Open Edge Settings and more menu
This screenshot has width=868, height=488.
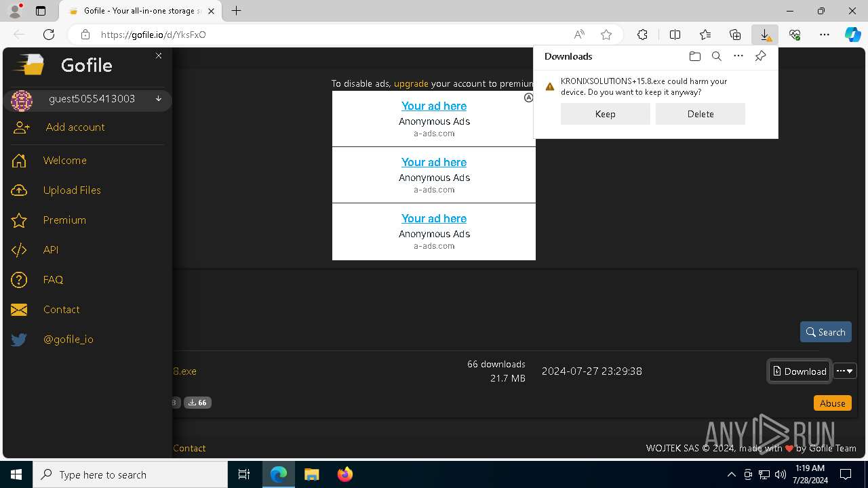coord(825,35)
